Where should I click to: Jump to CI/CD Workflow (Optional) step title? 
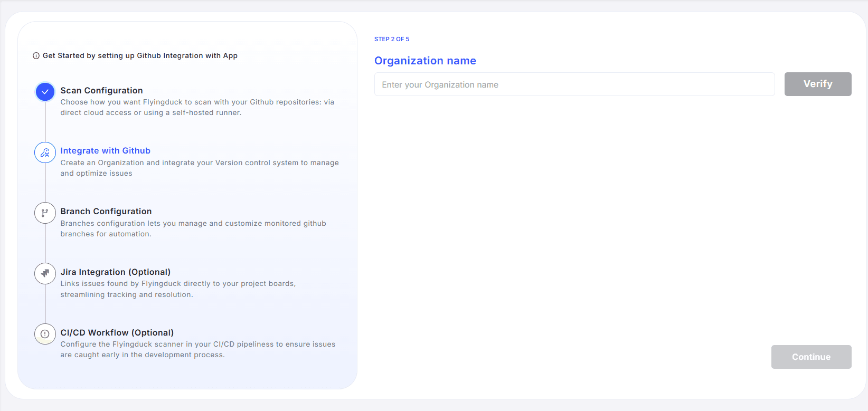coord(117,333)
